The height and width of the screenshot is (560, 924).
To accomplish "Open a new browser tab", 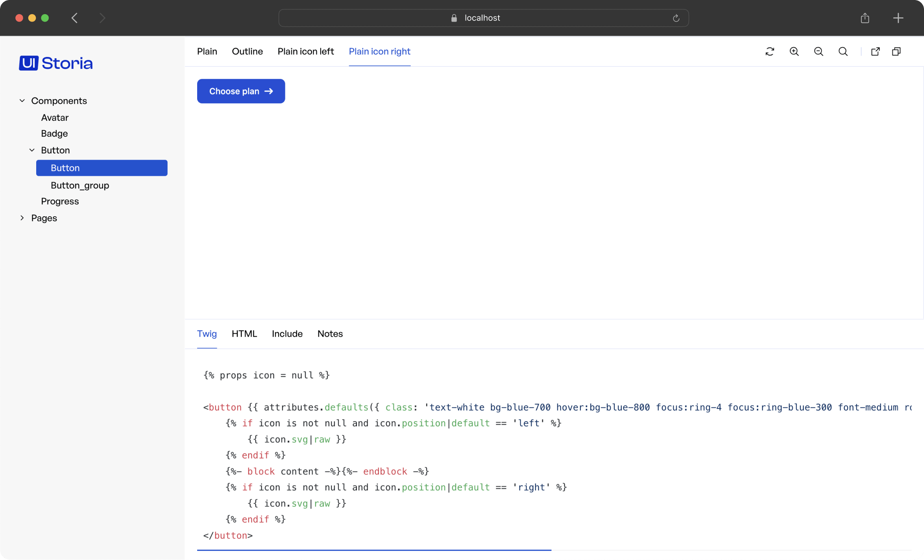I will click(898, 18).
